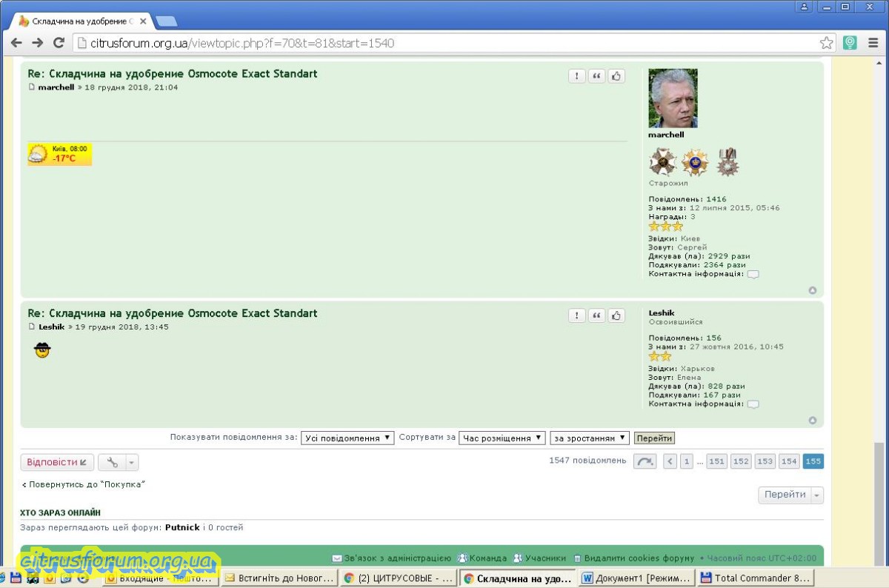The height and width of the screenshot is (588, 889).
Task: Click the contact info bubble for marchell
Action: tap(753, 274)
